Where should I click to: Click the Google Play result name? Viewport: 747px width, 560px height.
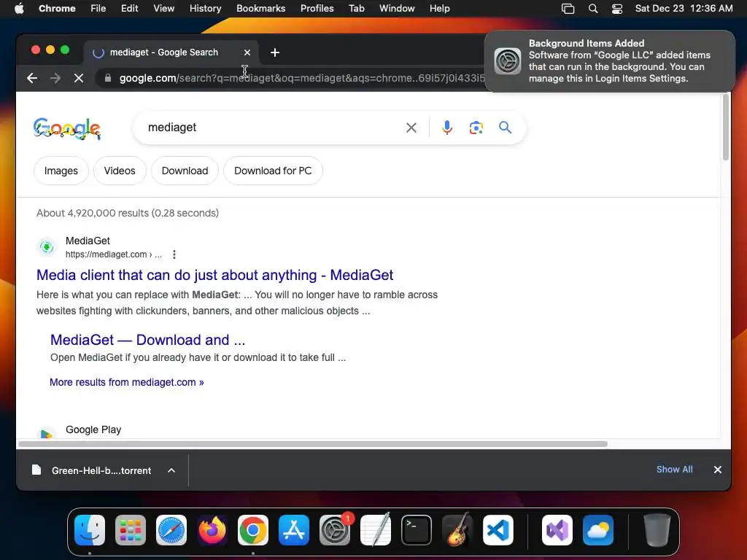tap(93, 429)
